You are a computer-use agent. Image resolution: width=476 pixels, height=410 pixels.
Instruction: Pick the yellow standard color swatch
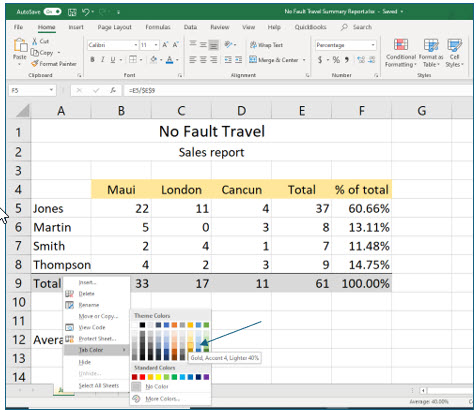158,377
